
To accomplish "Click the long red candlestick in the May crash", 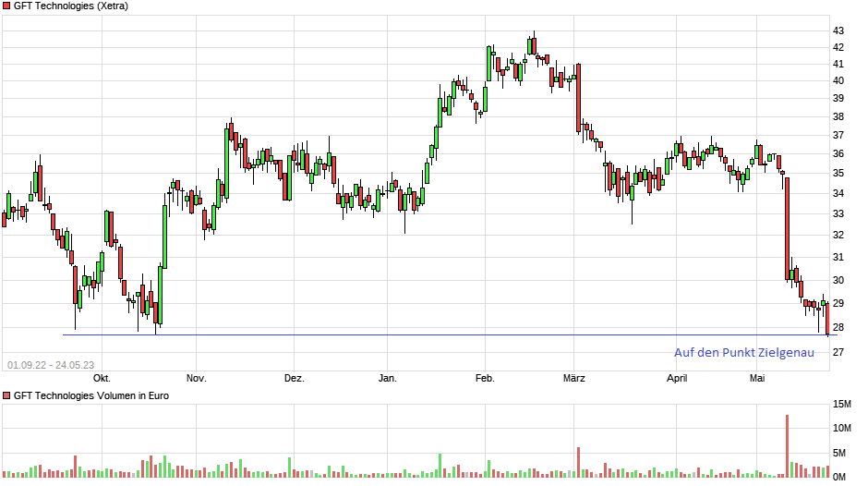I will (787, 228).
